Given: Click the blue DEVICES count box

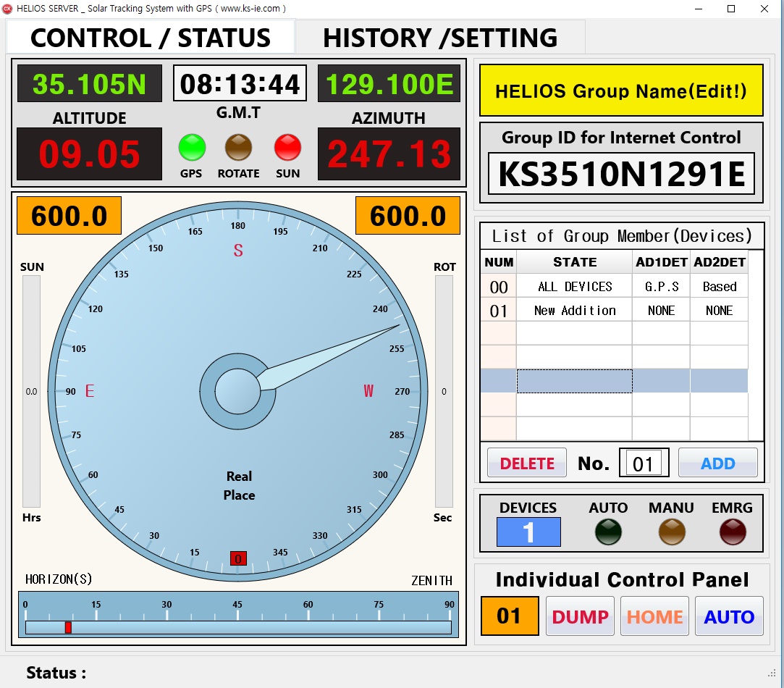Looking at the screenshot, I should [x=528, y=532].
